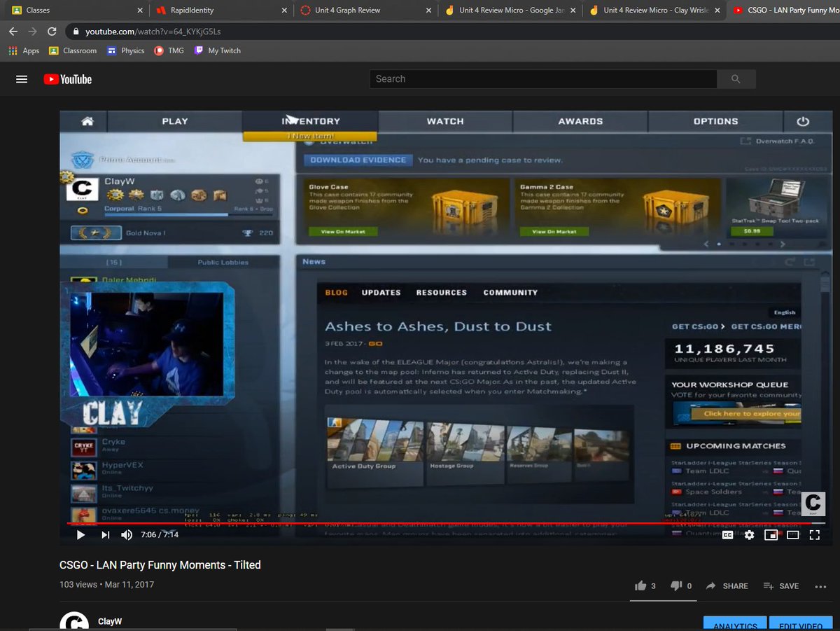
Task: Enter fullscreen on the video player
Action: click(x=814, y=535)
